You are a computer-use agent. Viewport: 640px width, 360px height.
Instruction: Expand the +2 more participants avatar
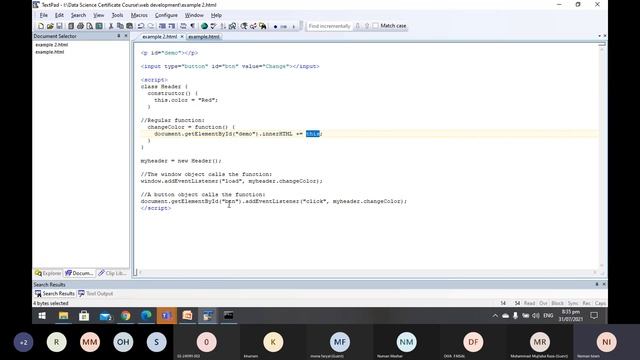23,342
